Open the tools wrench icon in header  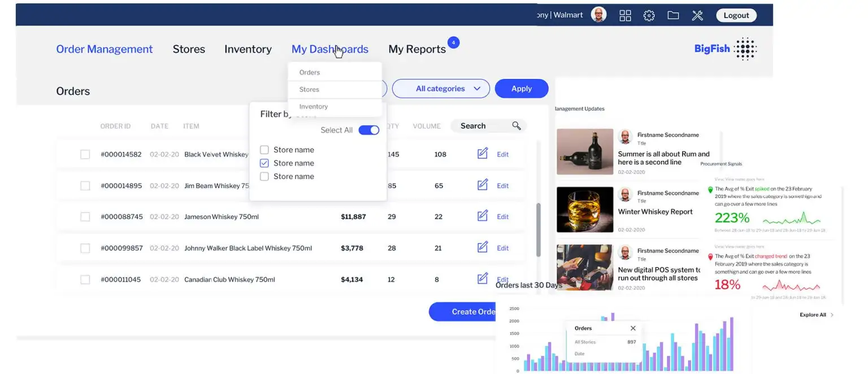coord(697,16)
